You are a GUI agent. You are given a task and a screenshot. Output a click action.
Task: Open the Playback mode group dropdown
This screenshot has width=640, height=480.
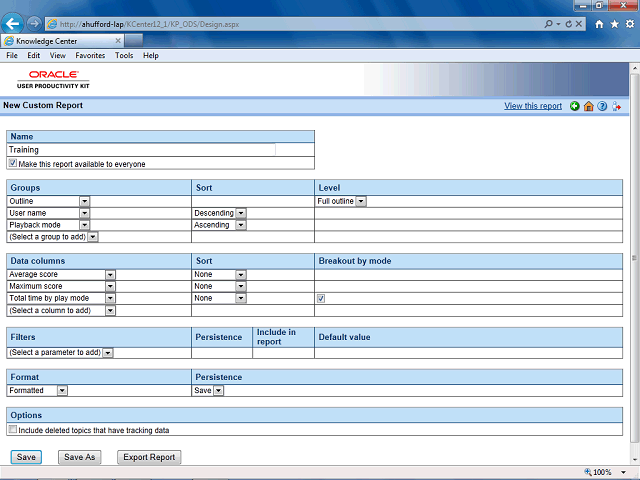point(84,225)
